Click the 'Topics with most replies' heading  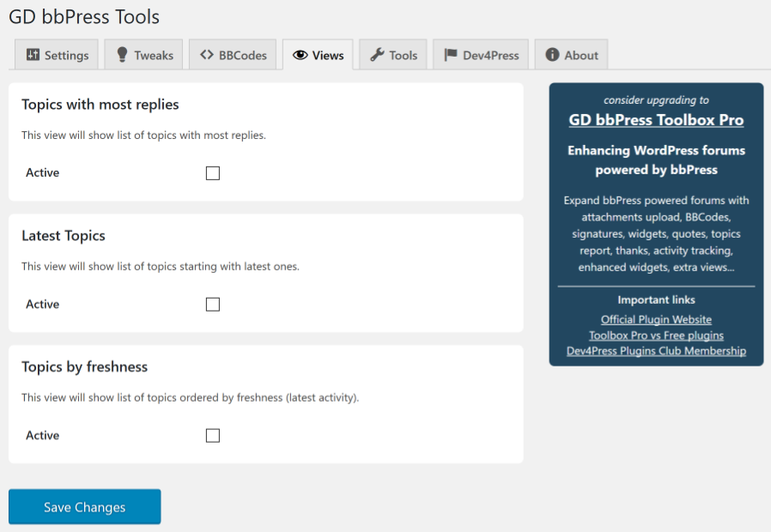pos(100,105)
